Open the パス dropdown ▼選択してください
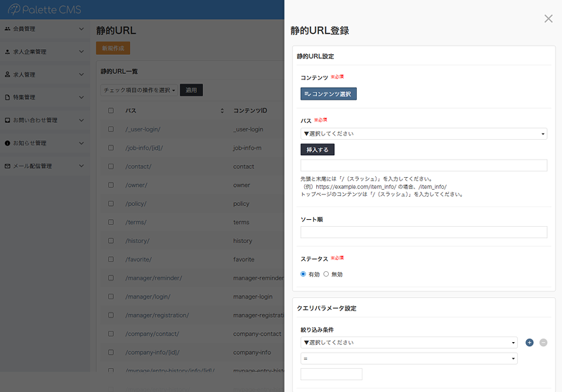Screen dimensions: 562x392 click(x=424, y=133)
